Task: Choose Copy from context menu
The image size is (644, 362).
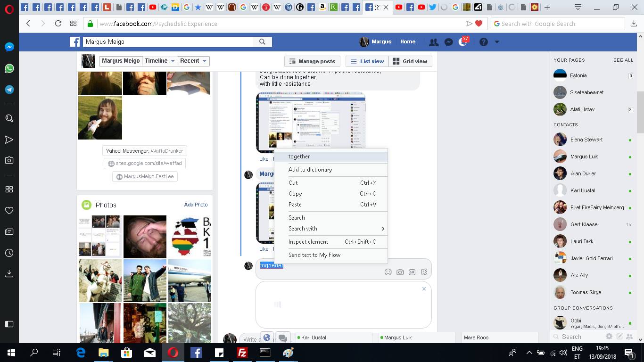Action: coord(331,194)
